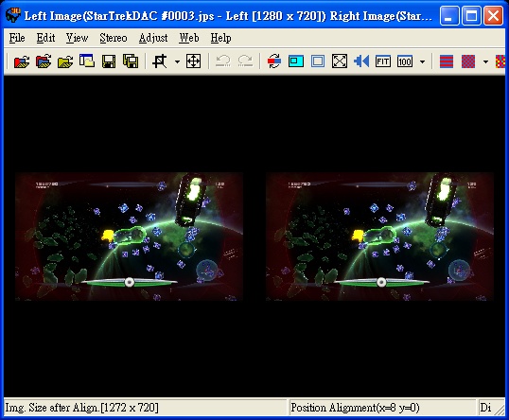The height and width of the screenshot is (420, 509).
Task: Click the Open Left/Right Images icon
Action: [44, 61]
